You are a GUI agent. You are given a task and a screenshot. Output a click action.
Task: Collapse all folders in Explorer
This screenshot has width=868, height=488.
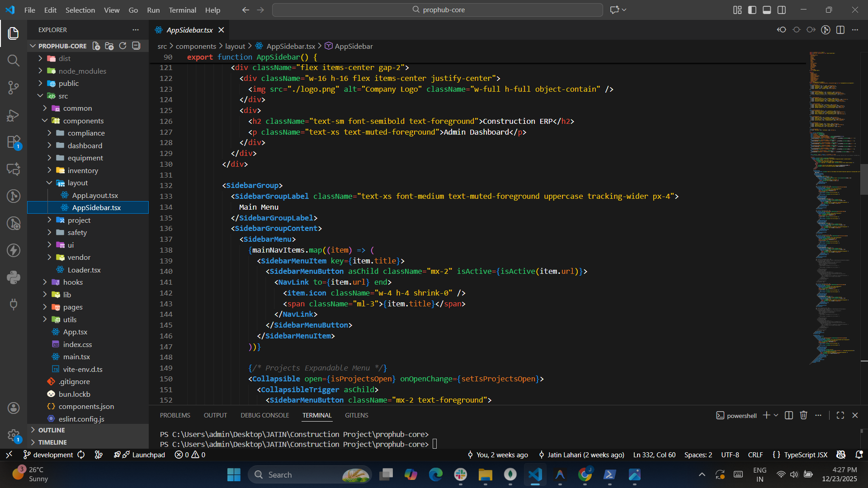click(136, 46)
